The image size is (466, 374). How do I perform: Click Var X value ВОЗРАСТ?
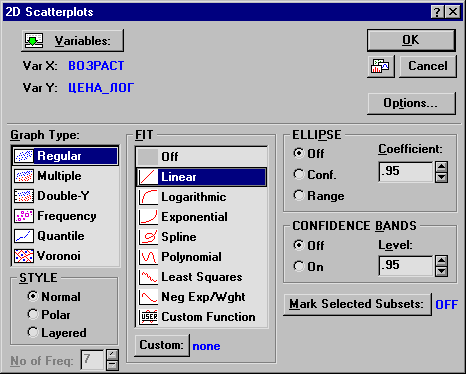click(96, 66)
